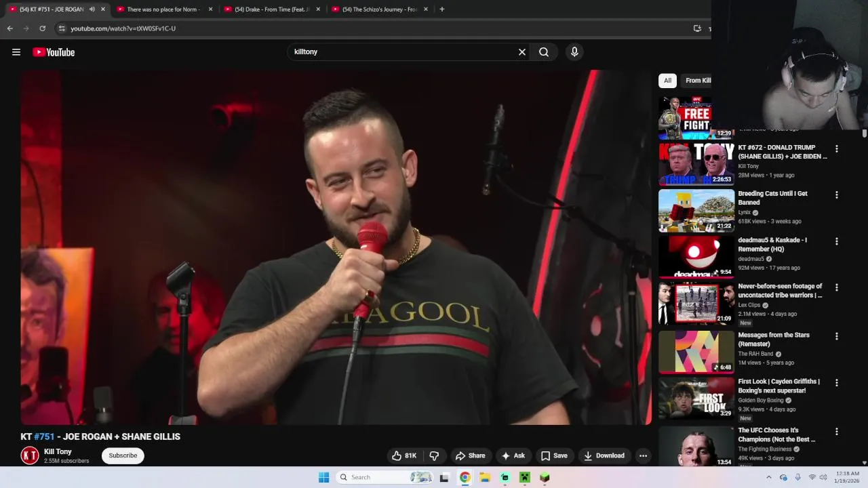Open First Look boxing thumbnail
The image size is (868, 488).
[x=696, y=398]
